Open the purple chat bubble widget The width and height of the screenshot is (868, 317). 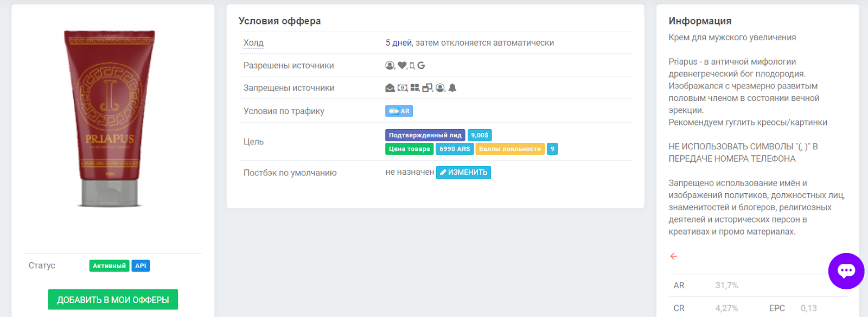(846, 271)
